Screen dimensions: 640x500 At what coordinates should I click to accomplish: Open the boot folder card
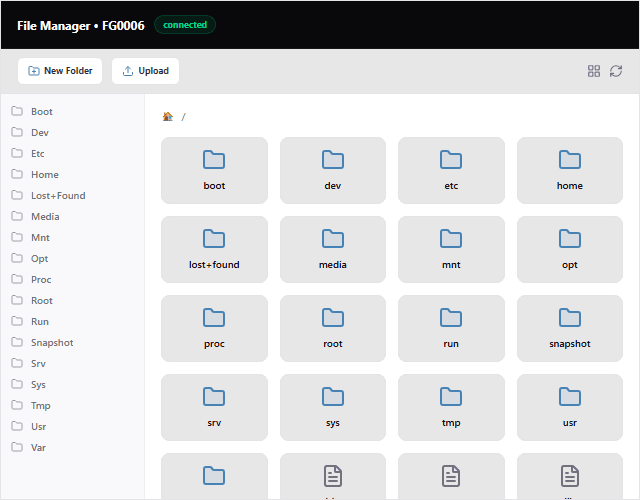[x=214, y=171]
